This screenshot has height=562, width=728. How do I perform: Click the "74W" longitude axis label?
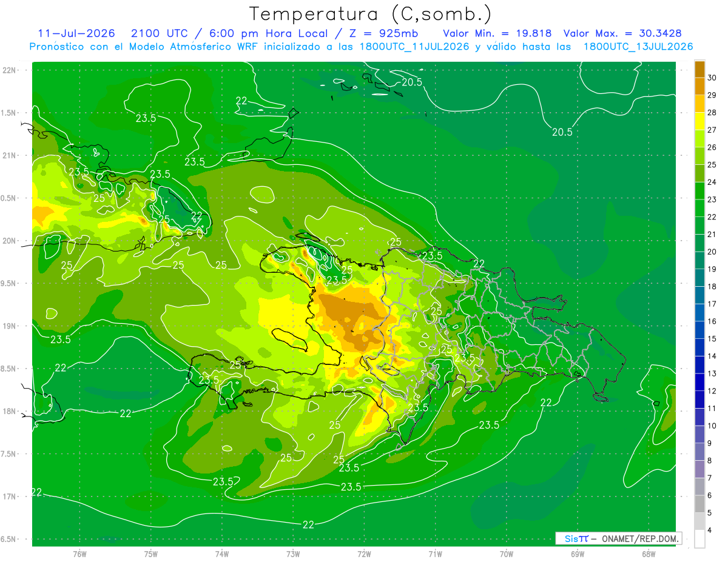pos(222,554)
